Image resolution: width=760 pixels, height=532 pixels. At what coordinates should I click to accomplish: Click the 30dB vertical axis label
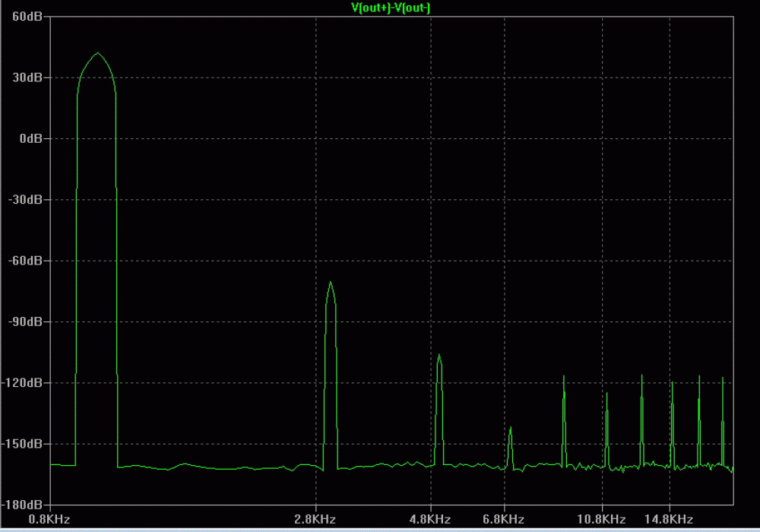point(27,78)
